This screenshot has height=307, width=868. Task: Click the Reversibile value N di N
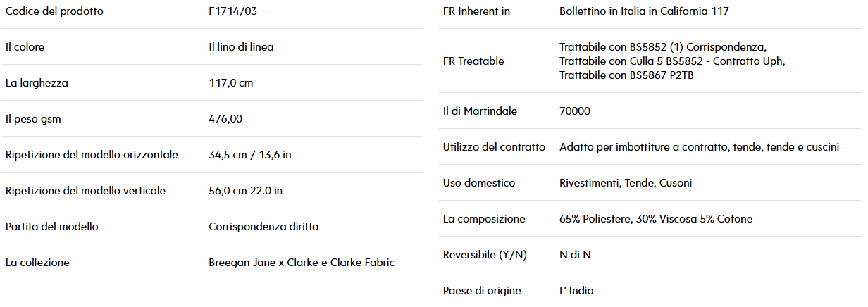click(575, 255)
